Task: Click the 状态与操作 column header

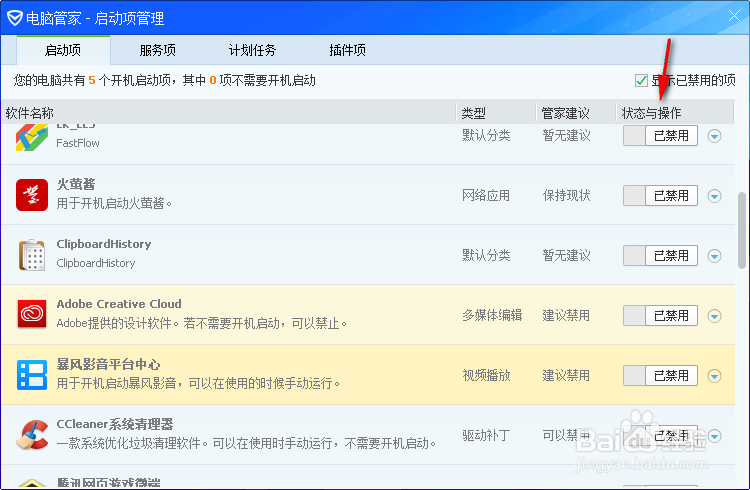Action: click(x=651, y=113)
